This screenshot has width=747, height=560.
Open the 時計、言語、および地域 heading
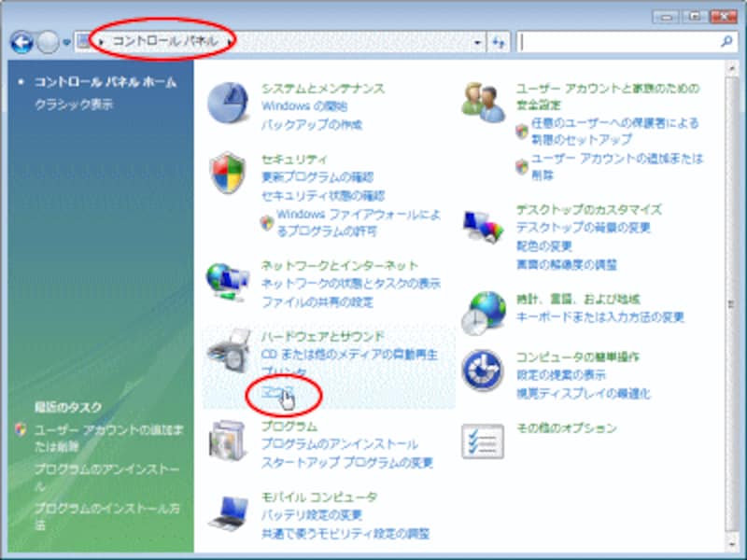tap(578, 299)
